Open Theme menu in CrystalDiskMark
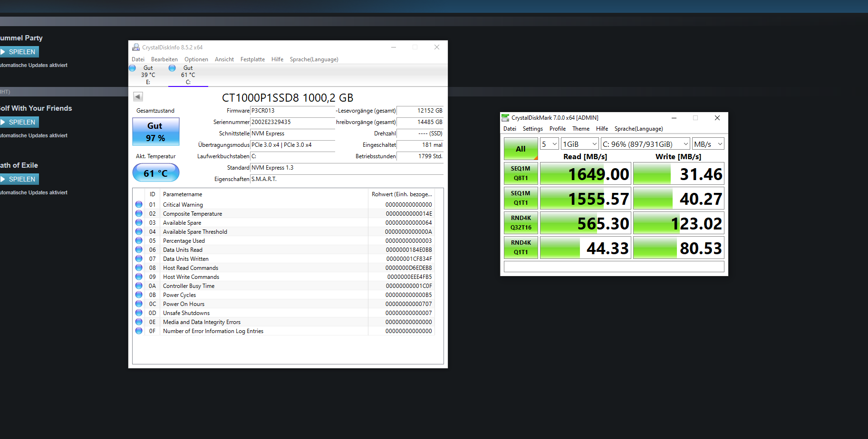868x439 pixels. coord(581,129)
